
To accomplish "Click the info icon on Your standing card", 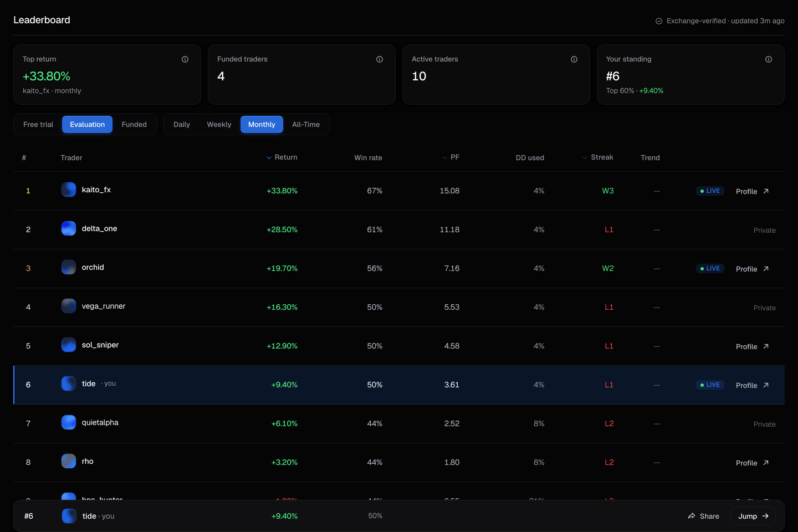I will tap(769, 59).
